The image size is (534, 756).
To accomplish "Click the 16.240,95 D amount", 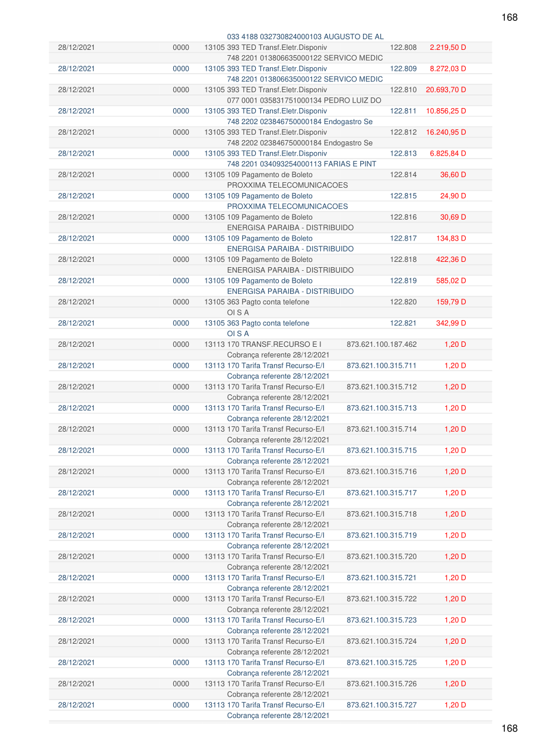I will tap(446, 132).
